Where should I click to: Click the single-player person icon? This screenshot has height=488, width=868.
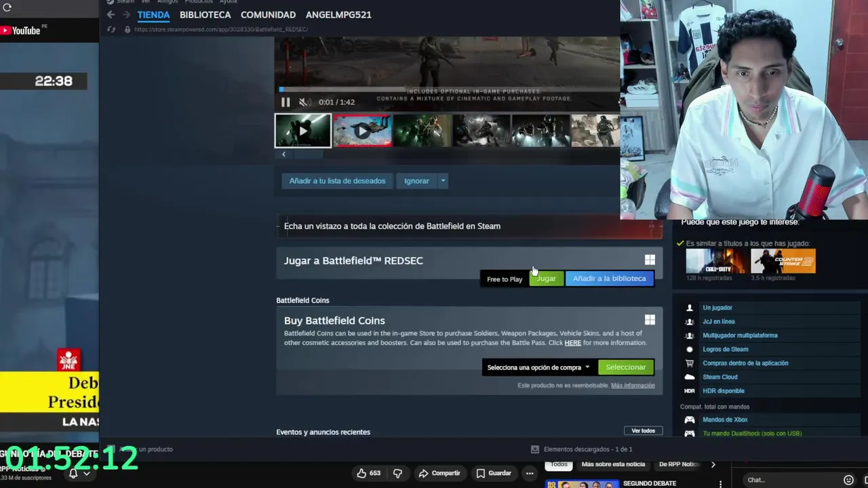pos(690,308)
